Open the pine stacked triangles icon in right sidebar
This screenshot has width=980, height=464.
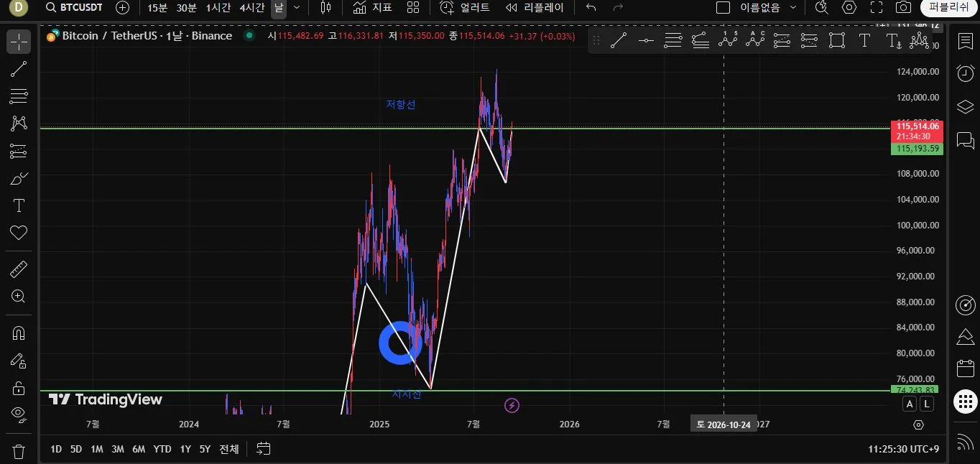tap(965, 337)
